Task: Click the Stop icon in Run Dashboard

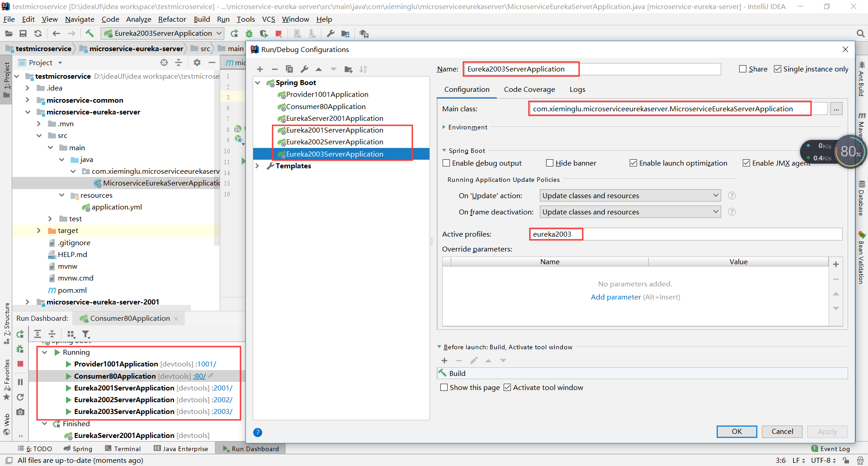Action: click(20, 364)
